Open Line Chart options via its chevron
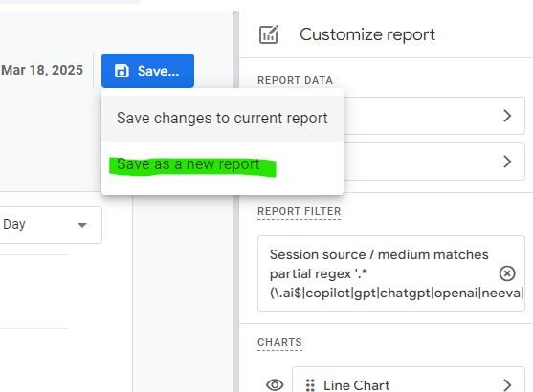The image size is (533, 392). pyautogui.click(x=507, y=385)
